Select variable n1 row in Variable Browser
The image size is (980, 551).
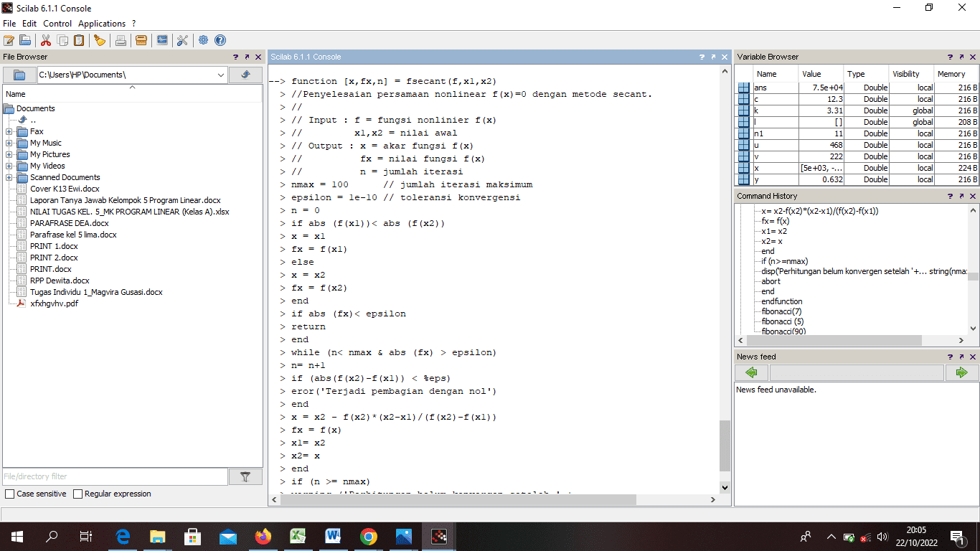(x=857, y=133)
